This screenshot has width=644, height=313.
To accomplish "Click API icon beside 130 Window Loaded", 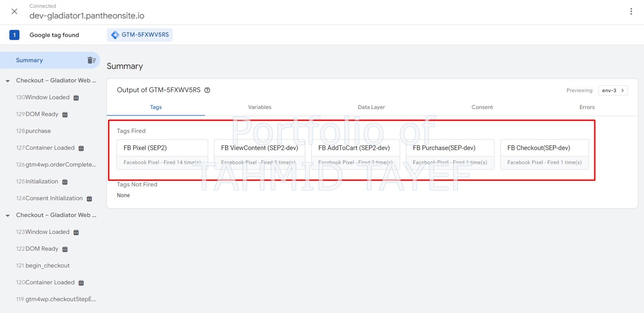I will 76,98.
